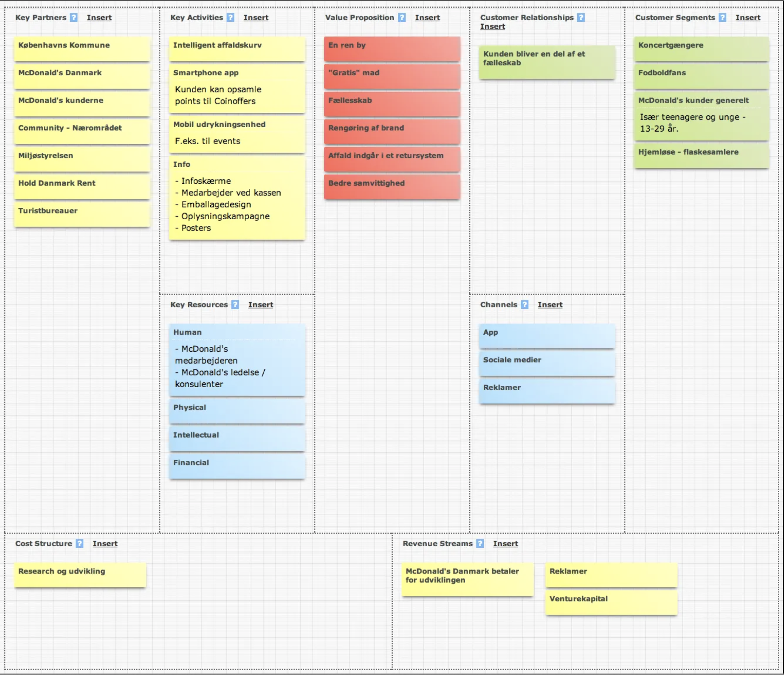Select the Københavns Kommune note
Screen dimensions: 784x675
pyautogui.click(x=82, y=49)
